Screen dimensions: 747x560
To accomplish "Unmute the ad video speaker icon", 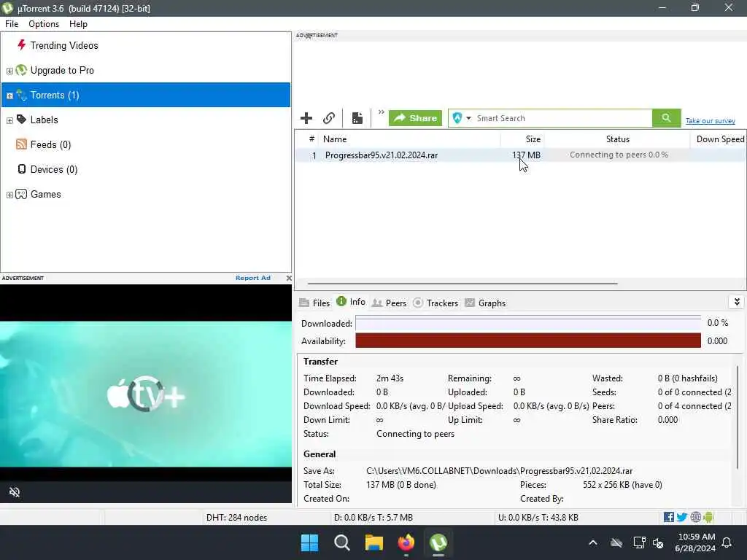I will click(15, 492).
